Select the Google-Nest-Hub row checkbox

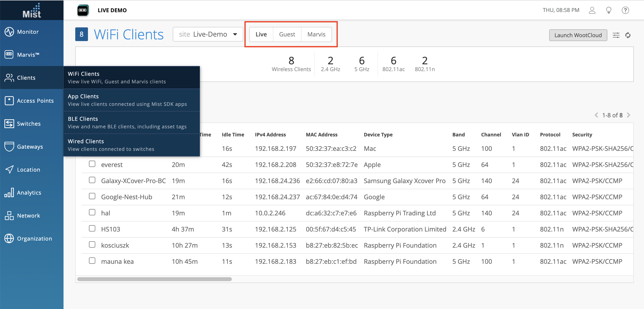click(92, 196)
